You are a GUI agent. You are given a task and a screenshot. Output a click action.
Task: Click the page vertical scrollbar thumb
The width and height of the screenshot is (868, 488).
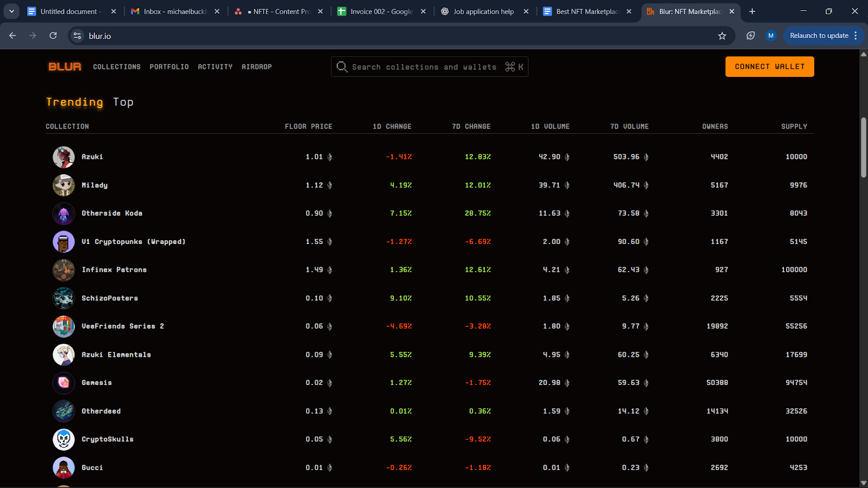863,146
